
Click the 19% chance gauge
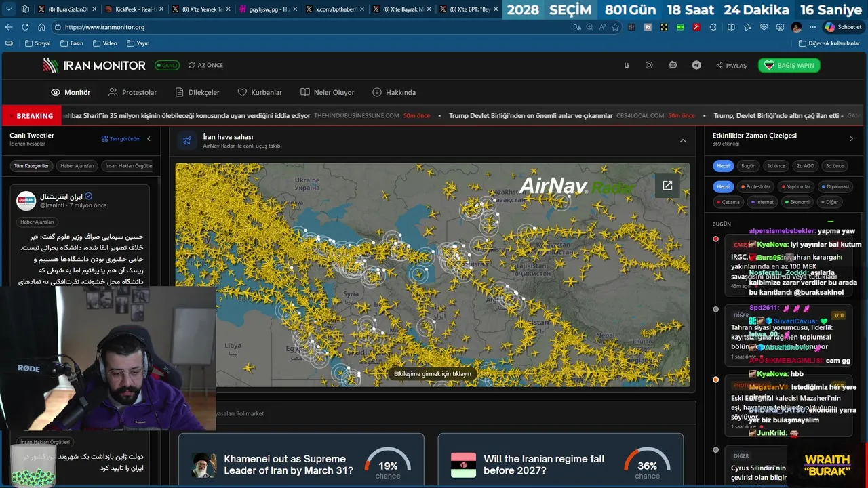click(x=388, y=464)
